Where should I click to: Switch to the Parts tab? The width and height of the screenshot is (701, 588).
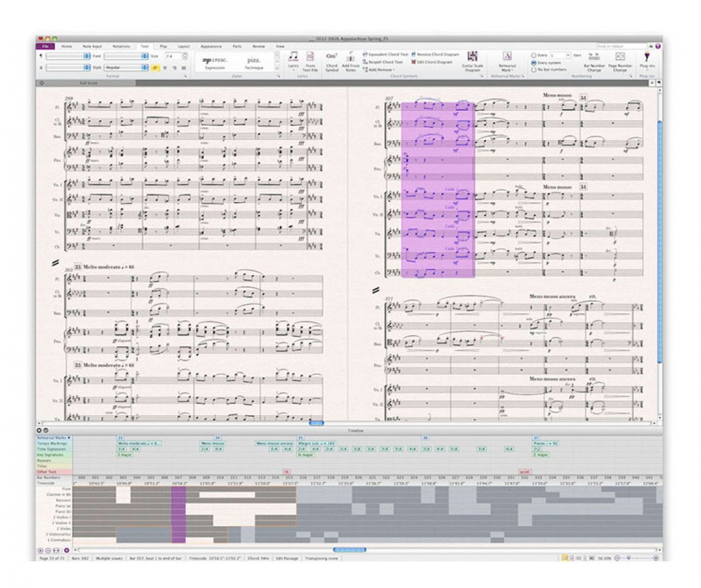click(237, 46)
